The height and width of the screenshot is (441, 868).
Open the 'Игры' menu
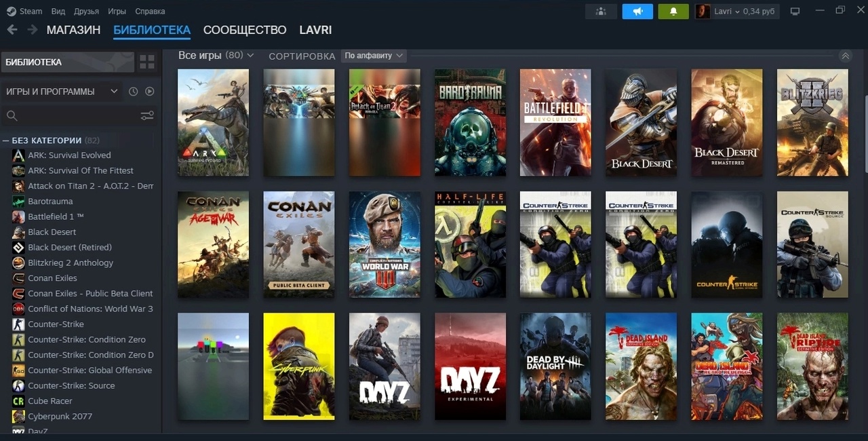117,12
